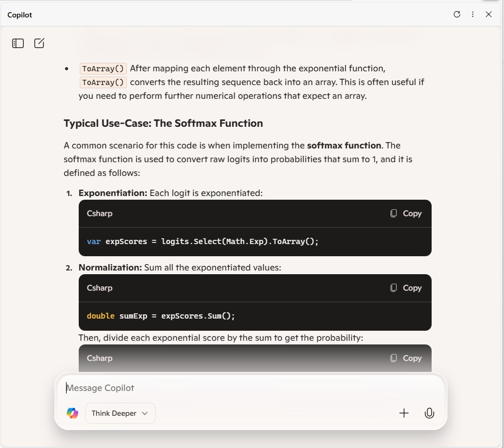Image resolution: width=504 pixels, height=448 pixels.
Task: Click the plus attachment icon
Action: click(x=404, y=413)
